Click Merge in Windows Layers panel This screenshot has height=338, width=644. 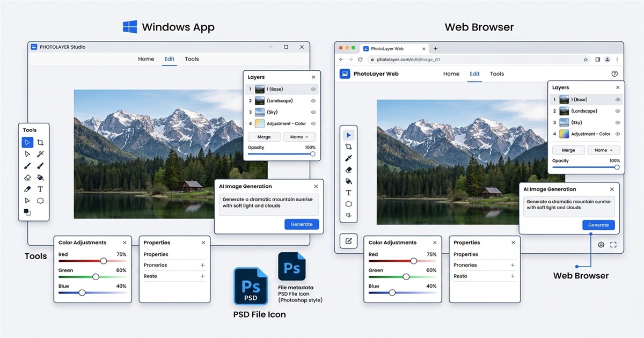[264, 137]
